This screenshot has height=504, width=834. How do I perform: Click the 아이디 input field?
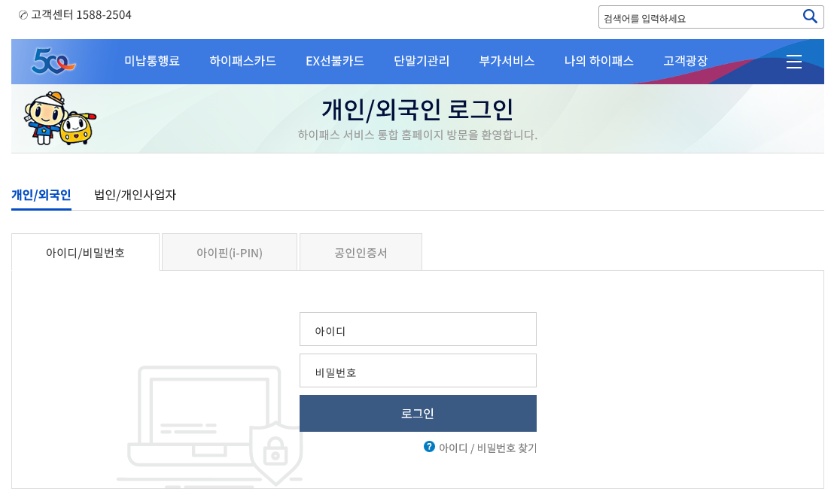click(418, 329)
